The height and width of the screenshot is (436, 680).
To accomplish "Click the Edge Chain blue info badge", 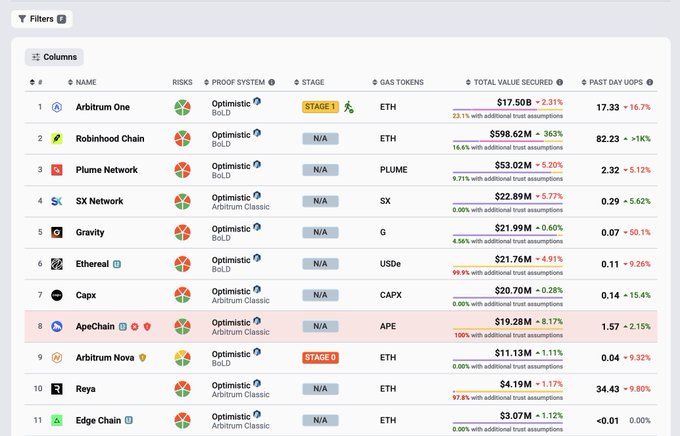I will coord(129,420).
